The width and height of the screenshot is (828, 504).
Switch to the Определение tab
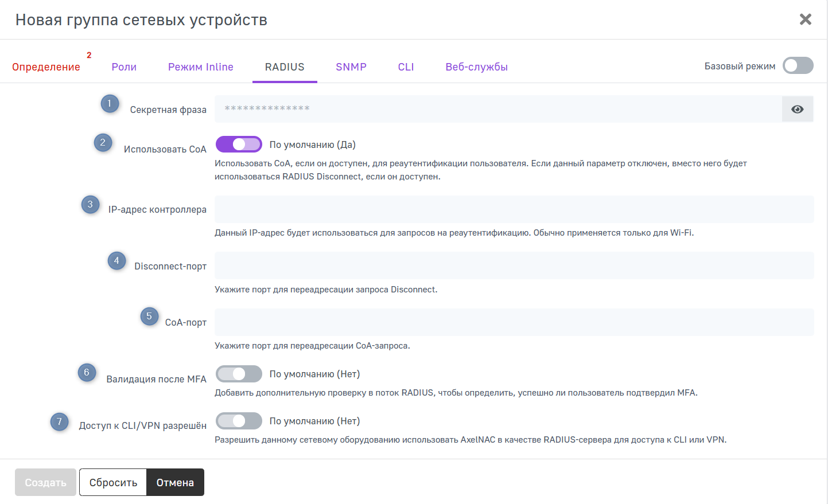click(46, 67)
